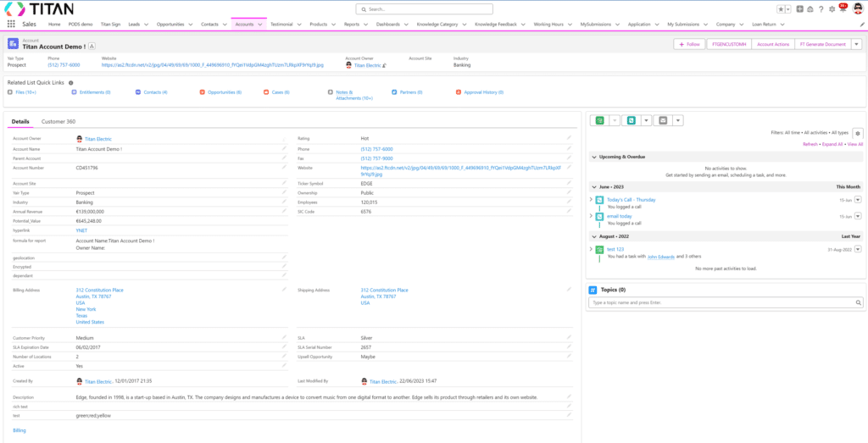Click the FT Generate Document button

(x=822, y=44)
